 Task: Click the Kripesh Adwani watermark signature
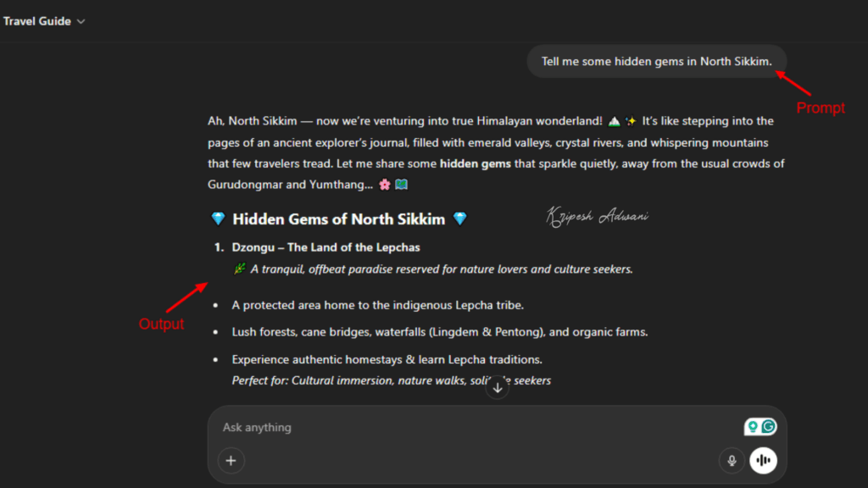click(x=598, y=217)
